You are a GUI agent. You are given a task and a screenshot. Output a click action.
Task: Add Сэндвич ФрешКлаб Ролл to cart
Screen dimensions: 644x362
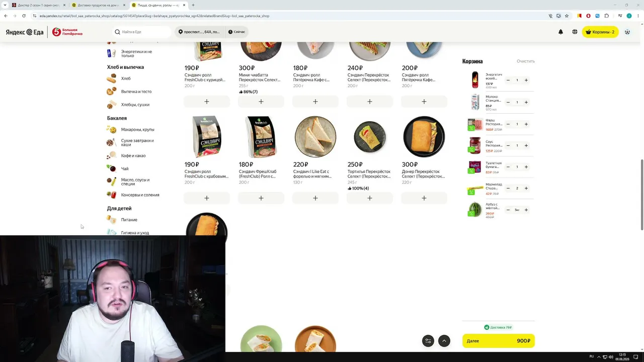tap(261, 198)
